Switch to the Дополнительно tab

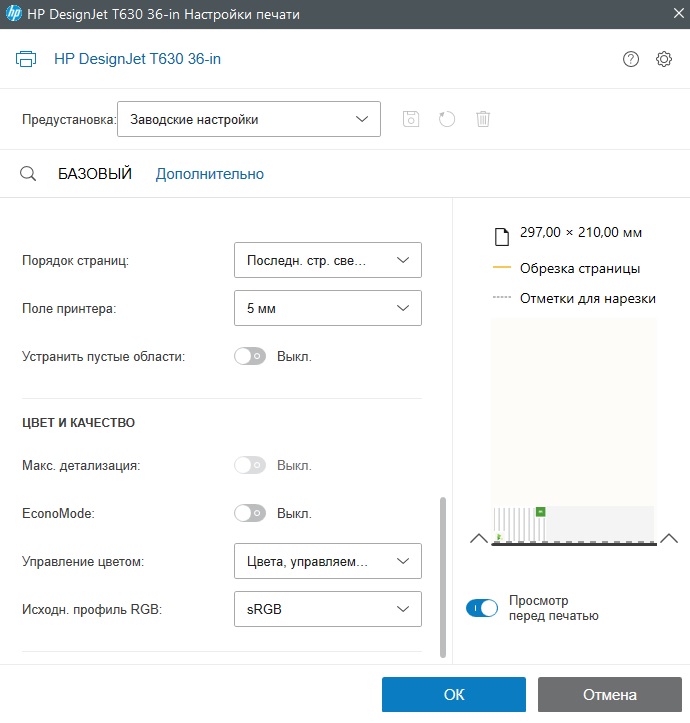coord(210,173)
